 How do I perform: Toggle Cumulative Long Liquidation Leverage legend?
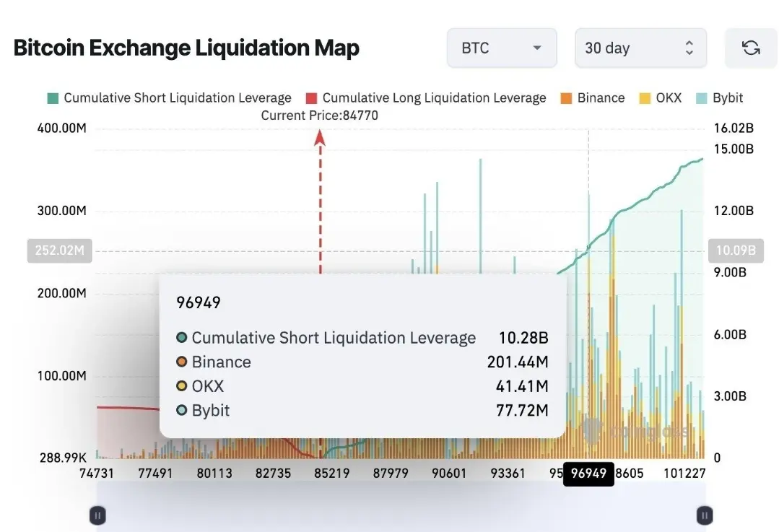(426, 98)
